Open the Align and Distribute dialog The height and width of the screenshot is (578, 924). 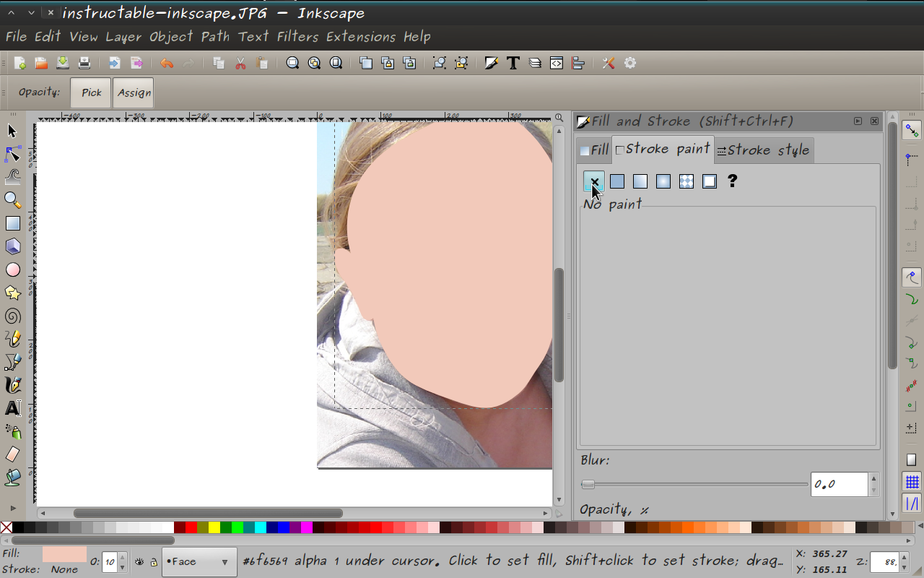pyautogui.click(x=578, y=63)
